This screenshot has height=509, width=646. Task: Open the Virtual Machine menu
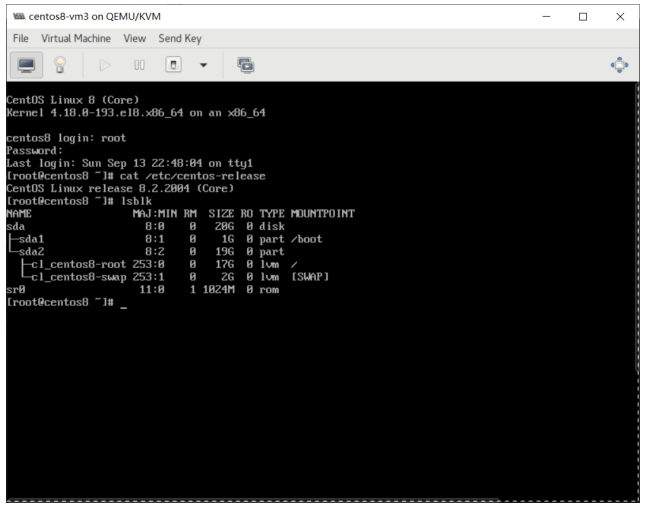pyautogui.click(x=76, y=38)
